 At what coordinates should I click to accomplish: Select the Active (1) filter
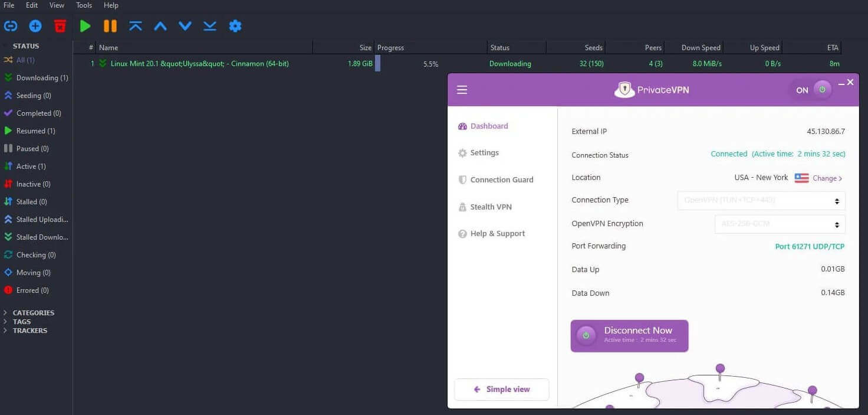(x=25, y=166)
